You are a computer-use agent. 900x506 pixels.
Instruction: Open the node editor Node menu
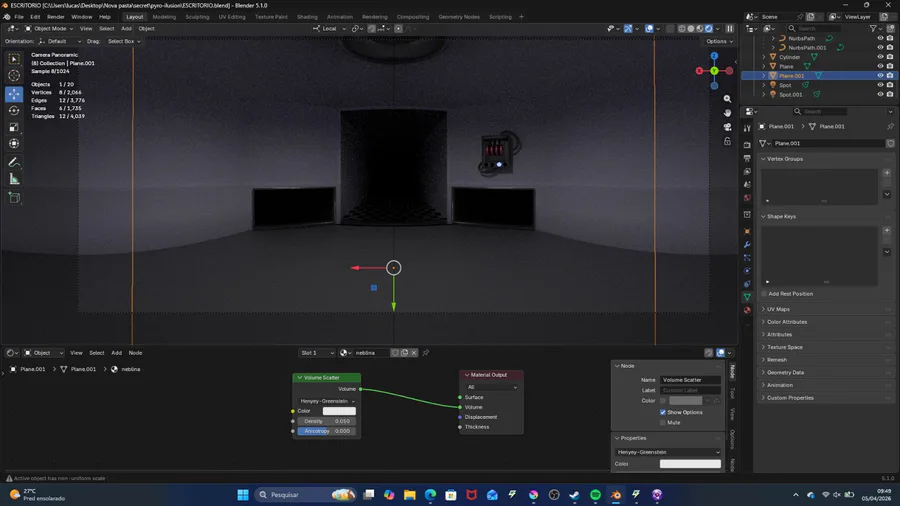[135, 353]
